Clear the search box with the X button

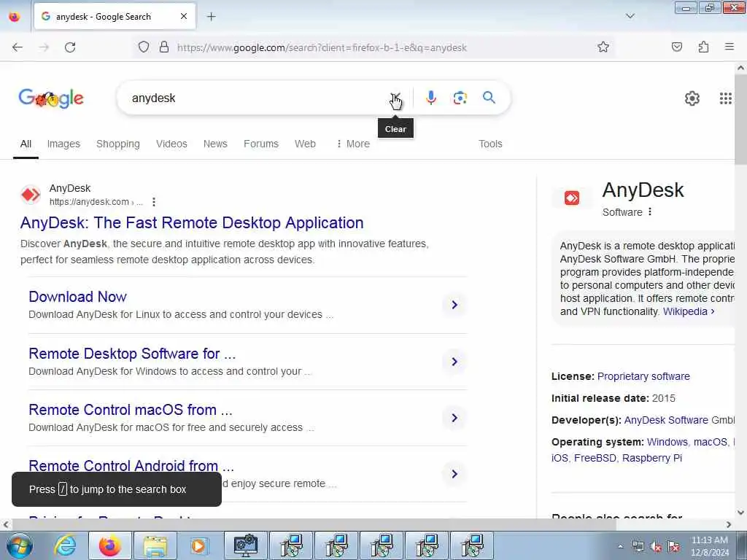(x=395, y=98)
